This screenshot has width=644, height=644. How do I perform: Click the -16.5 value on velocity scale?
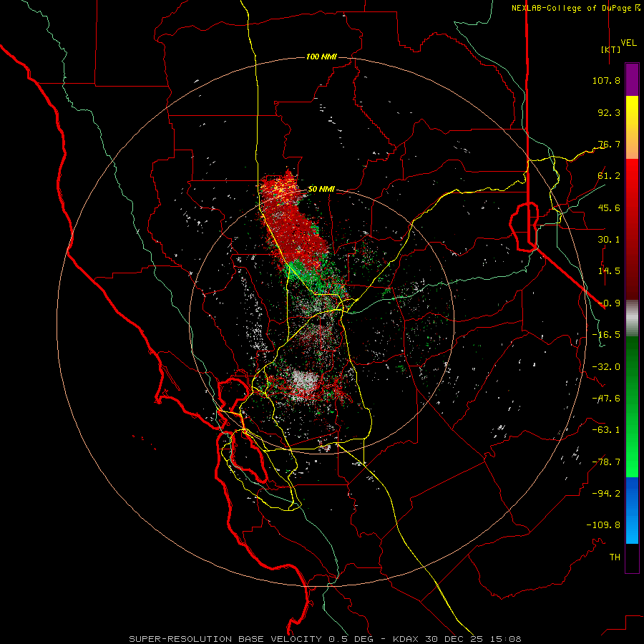click(606, 335)
